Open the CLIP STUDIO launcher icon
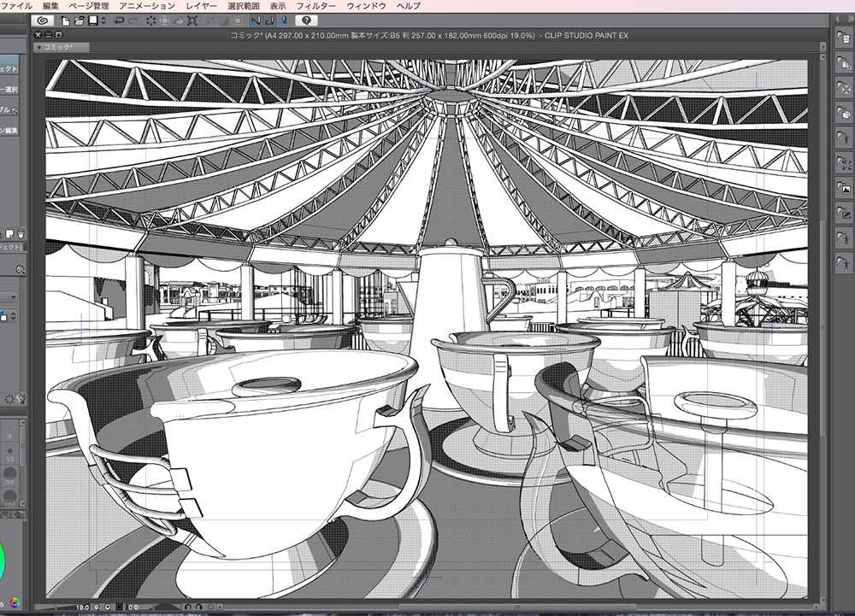 43,21
